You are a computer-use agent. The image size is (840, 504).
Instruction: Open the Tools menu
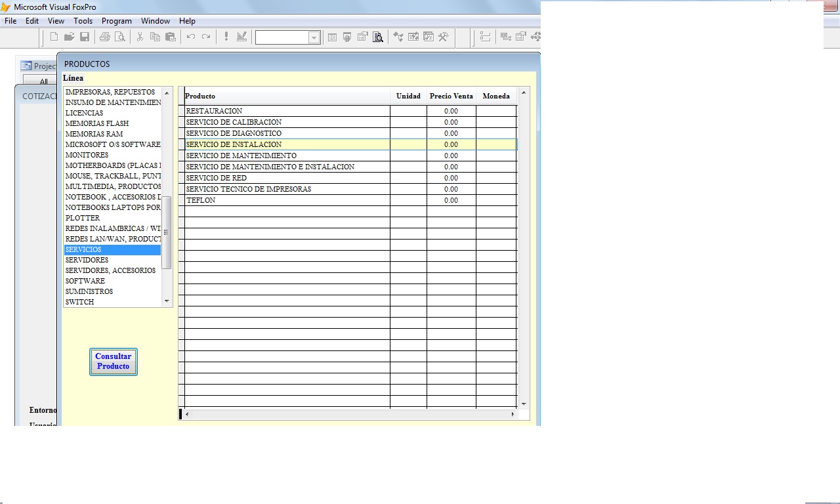(83, 21)
